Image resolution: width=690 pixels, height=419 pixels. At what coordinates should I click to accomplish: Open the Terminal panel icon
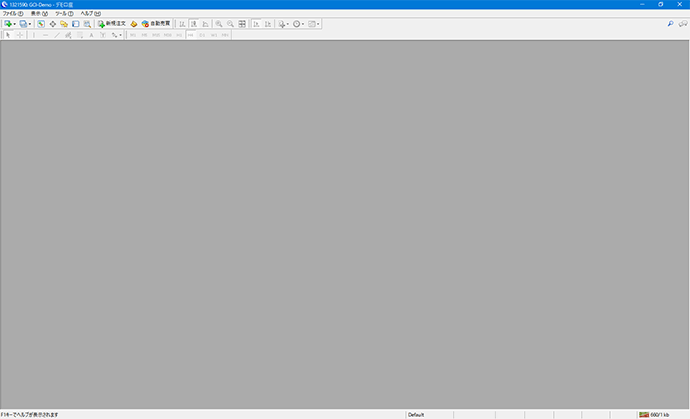pos(75,23)
